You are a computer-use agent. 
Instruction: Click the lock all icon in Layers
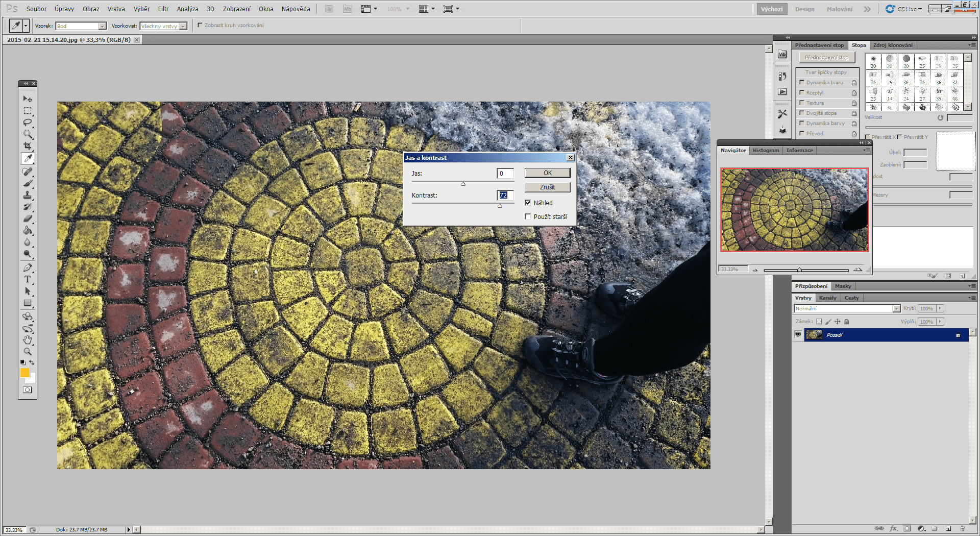[x=846, y=322]
